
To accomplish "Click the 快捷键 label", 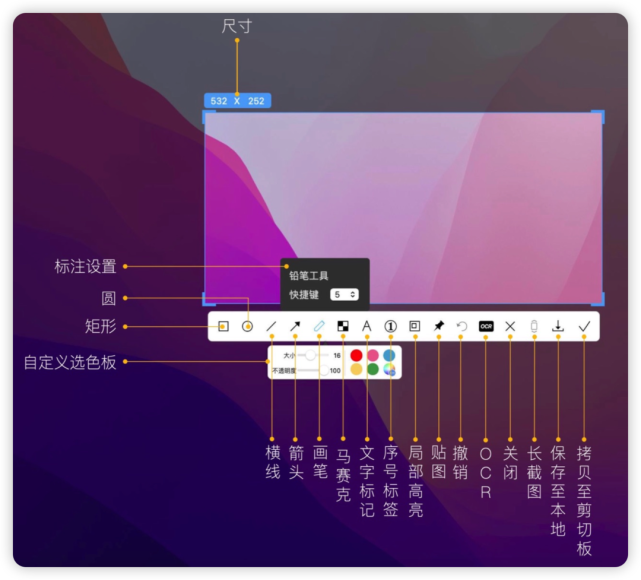I will 304,295.
